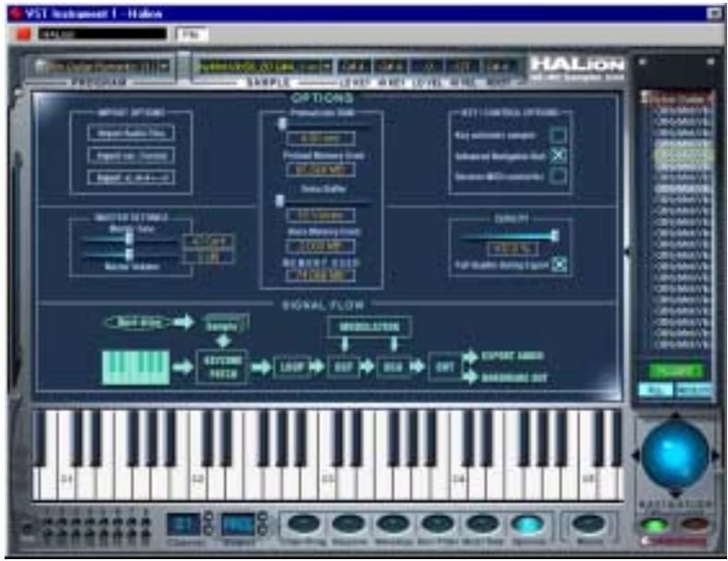Image resolution: width=728 pixels, height=561 pixels.
Task: Uncheck Advanced Navigation Ball checkbox
Action: tap(558, 156)
